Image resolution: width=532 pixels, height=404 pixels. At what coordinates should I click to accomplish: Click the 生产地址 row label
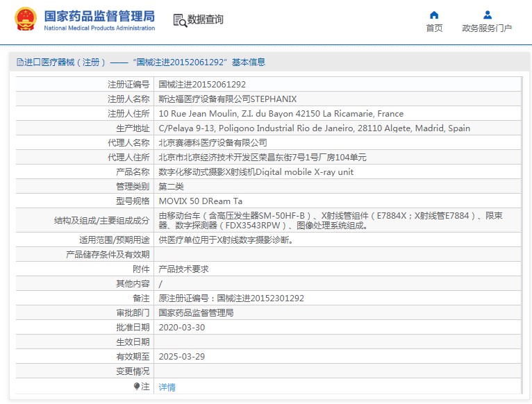133,128
